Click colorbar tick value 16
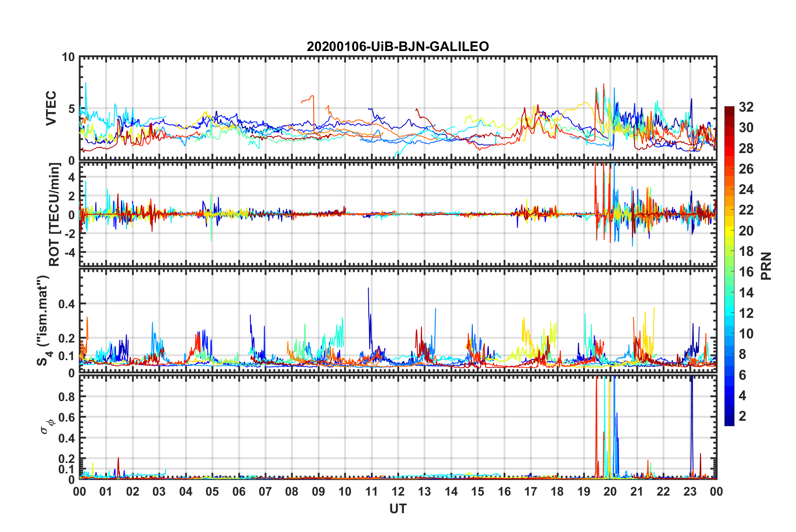Screen dimensions: 796x532 click(x=745, y=272)
